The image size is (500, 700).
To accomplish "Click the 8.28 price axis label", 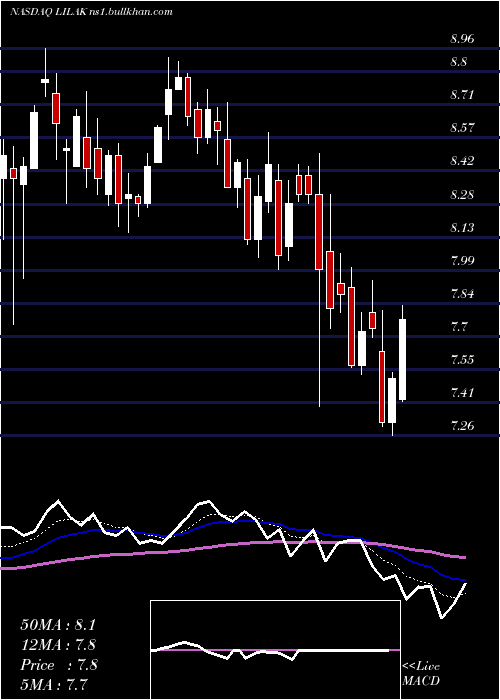I will pos(462,195).
